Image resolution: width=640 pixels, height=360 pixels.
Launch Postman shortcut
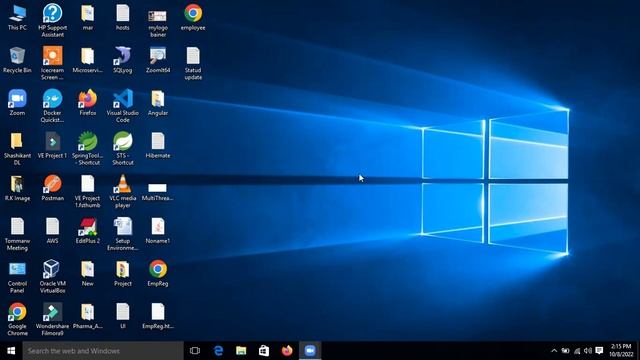[x=53, y=188]
